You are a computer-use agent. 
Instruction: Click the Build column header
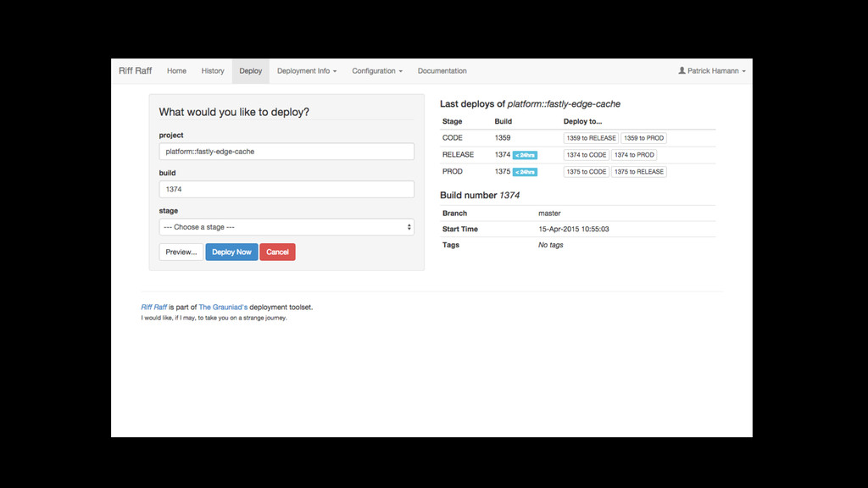coord(504,121)
